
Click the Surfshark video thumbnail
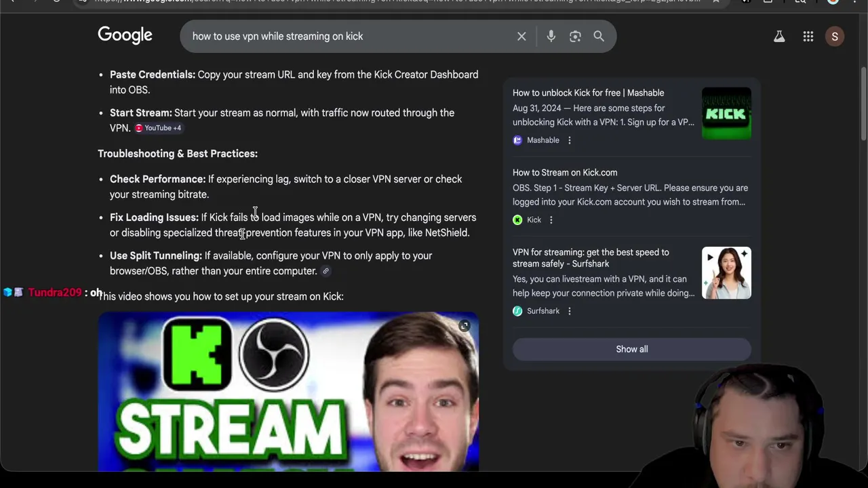[x=726, y=273]
